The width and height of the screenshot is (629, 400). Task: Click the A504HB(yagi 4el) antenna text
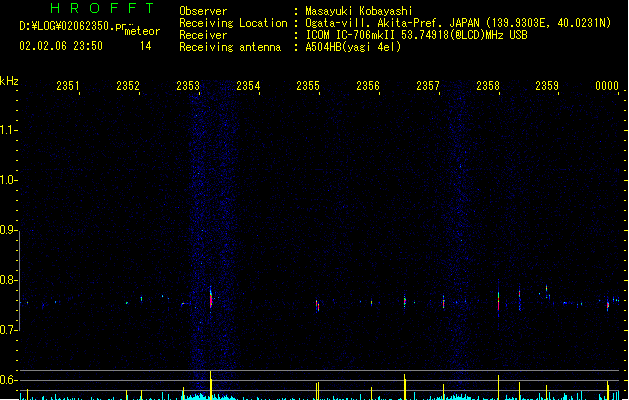tap(353, 47)
